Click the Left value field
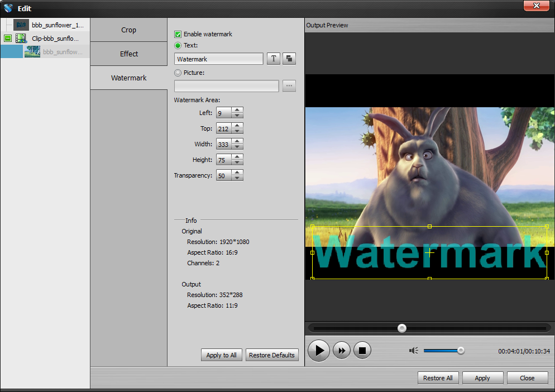The height and width of the screenshot is (392, 555). coord(224,113)
